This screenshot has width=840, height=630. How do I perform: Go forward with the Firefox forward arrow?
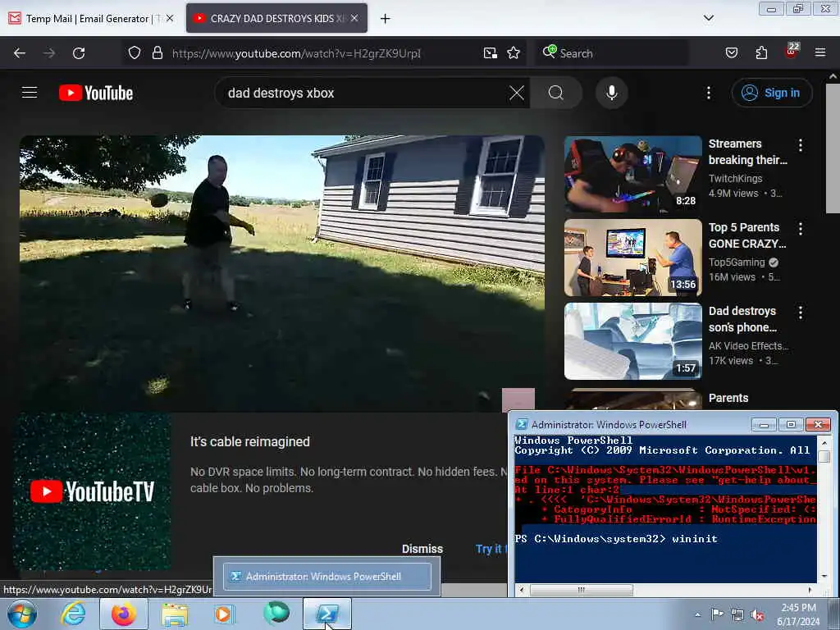49,53
